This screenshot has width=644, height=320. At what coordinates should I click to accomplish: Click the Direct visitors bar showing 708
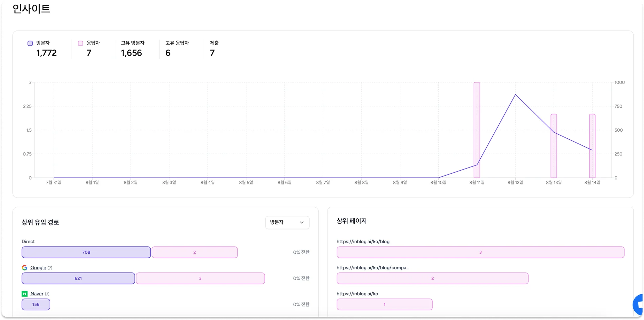point(86,252)
